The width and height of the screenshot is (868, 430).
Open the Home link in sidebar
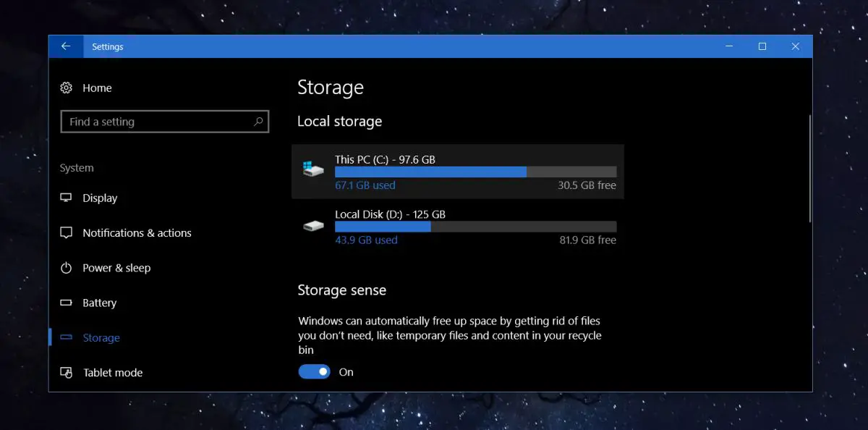tap(97, 88)
